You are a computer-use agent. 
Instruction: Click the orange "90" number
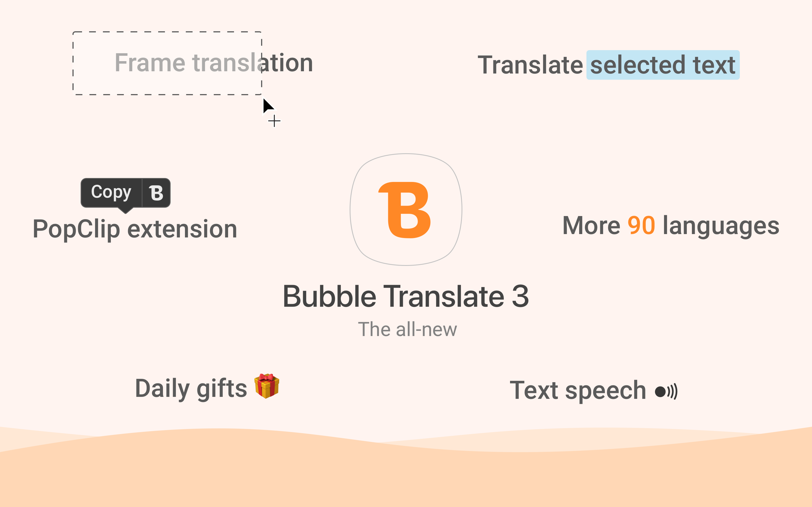[x=641, y=225]
